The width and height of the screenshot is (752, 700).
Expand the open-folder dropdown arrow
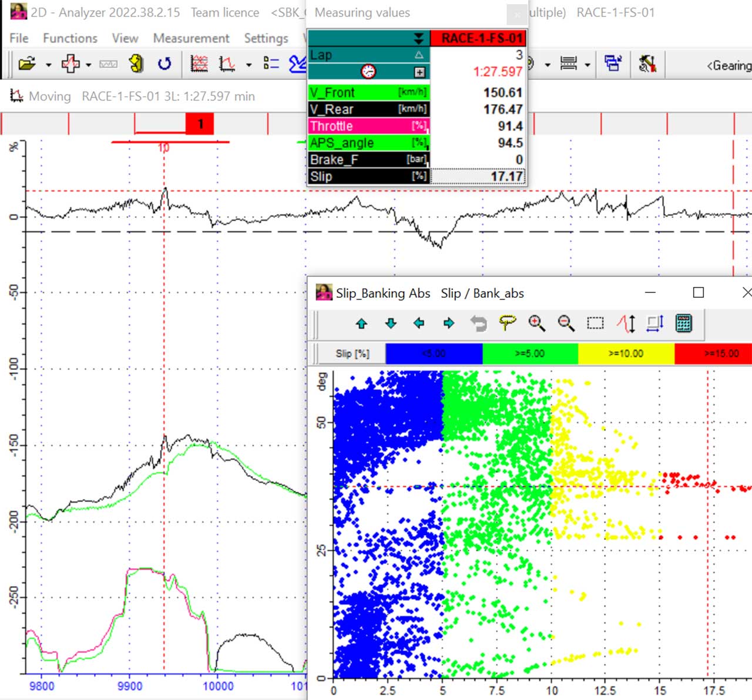click(x=49, y=65)
